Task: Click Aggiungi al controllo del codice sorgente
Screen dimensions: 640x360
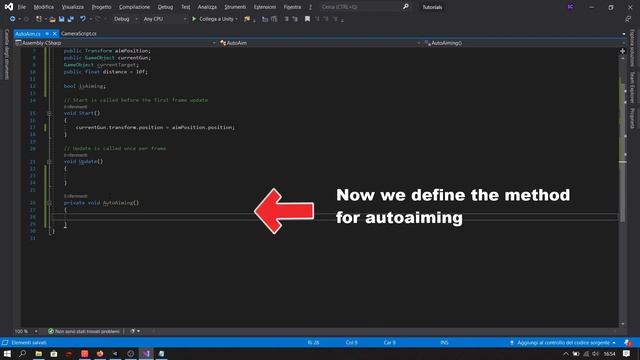Action: (563, 342)
